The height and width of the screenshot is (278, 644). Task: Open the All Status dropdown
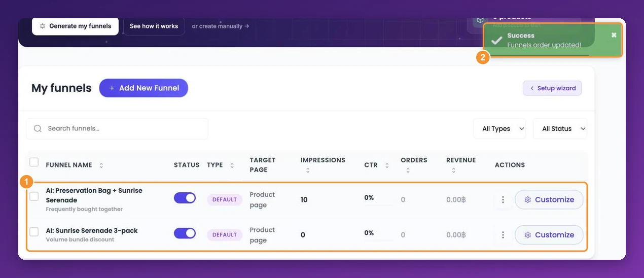coord(560,128)
